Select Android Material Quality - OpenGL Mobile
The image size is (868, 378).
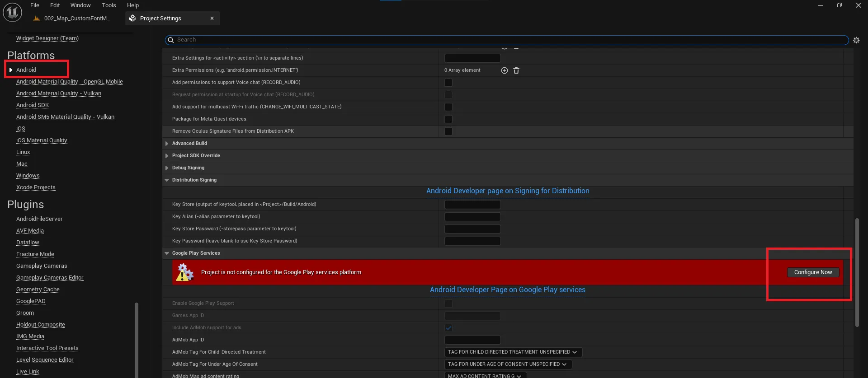[70, 82]
